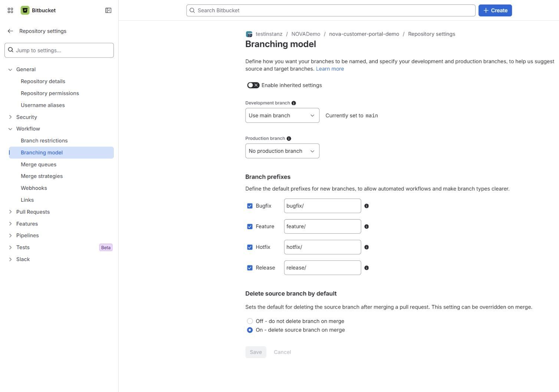Open the NOVADemo breadcrumb link
The width and height of the screenshot is (559, 392).
(306, 34)
